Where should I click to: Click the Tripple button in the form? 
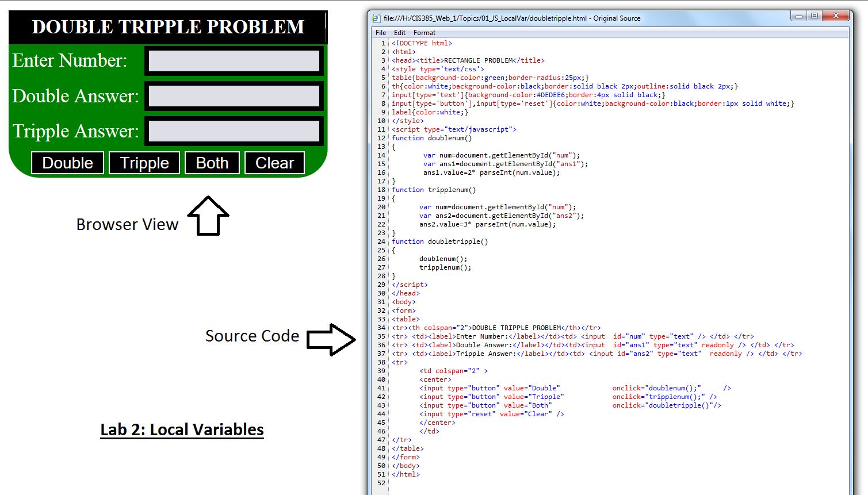coord(144,163)
